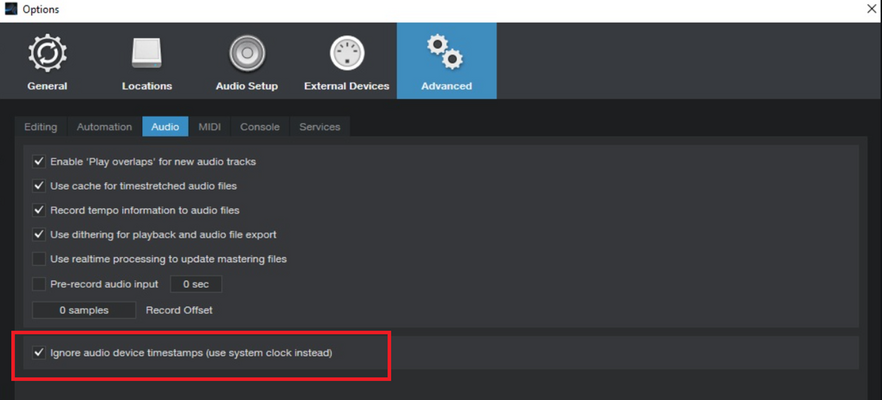This screenshot has height=400, width=882.
Task: Click the Record Offset samples field
Action: click(84, 310)
